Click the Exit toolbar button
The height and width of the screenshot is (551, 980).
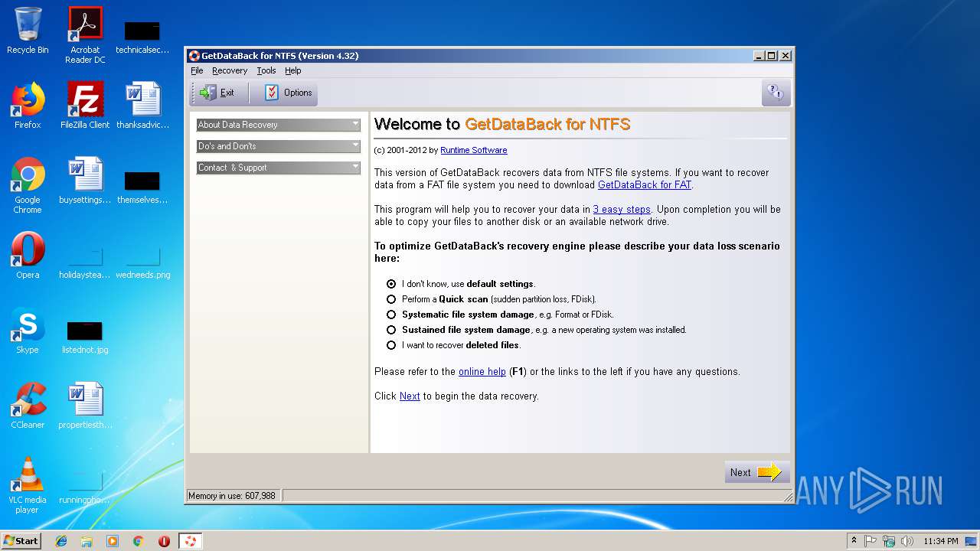[217, 93]
